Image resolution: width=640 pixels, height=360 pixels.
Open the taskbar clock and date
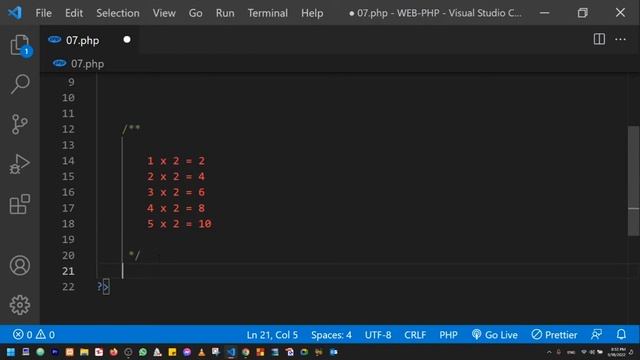pyautogui.click(x=618, y=352)
